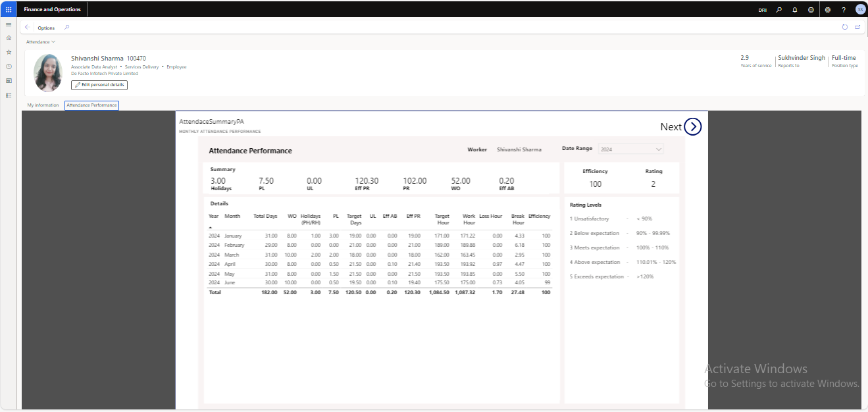Screen dimensions: 868x412
Task: Refresh the page with the refresh icon
Action: click(x=844, y=27)
